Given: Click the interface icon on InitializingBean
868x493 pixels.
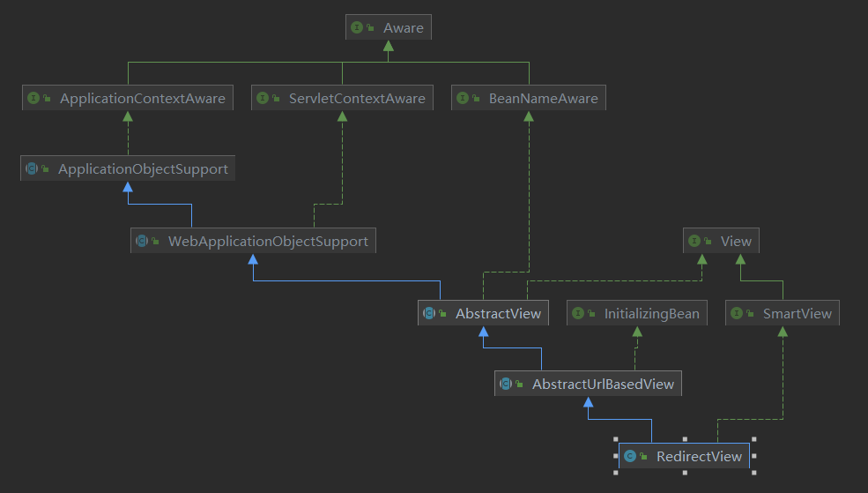Looking at the screenshot, I should pyautogui.click(x=578, y=313).
